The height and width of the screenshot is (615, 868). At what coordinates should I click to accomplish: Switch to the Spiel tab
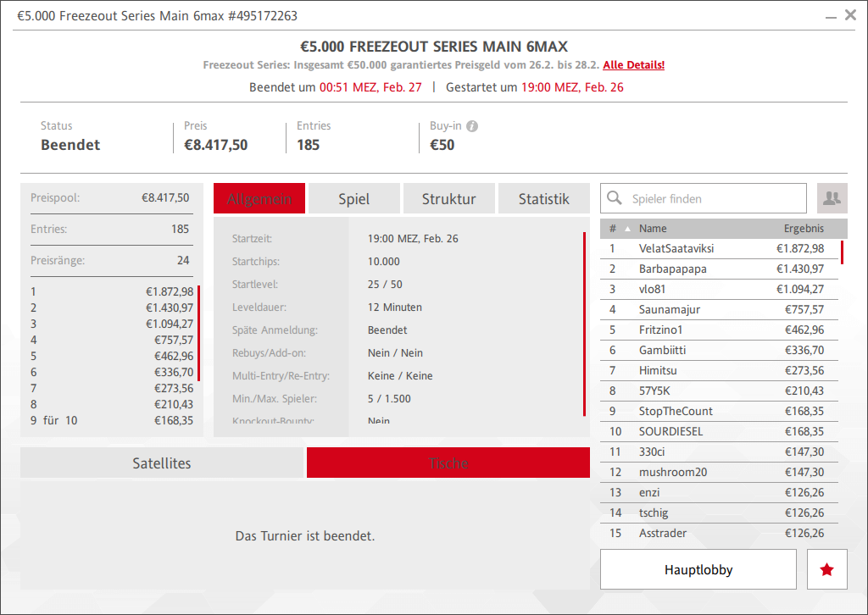click(353, 198)
